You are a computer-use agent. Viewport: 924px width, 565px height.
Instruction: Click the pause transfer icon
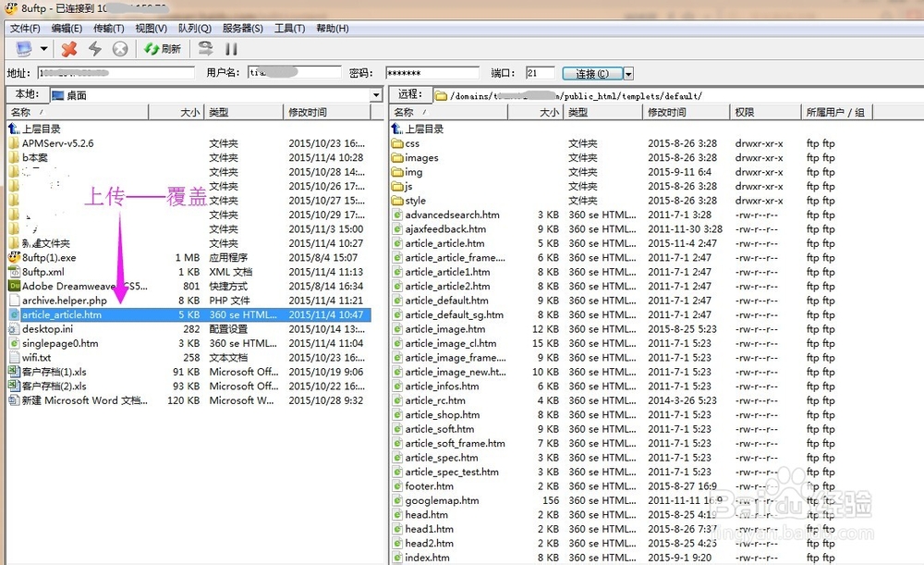(x=232, y=49)
